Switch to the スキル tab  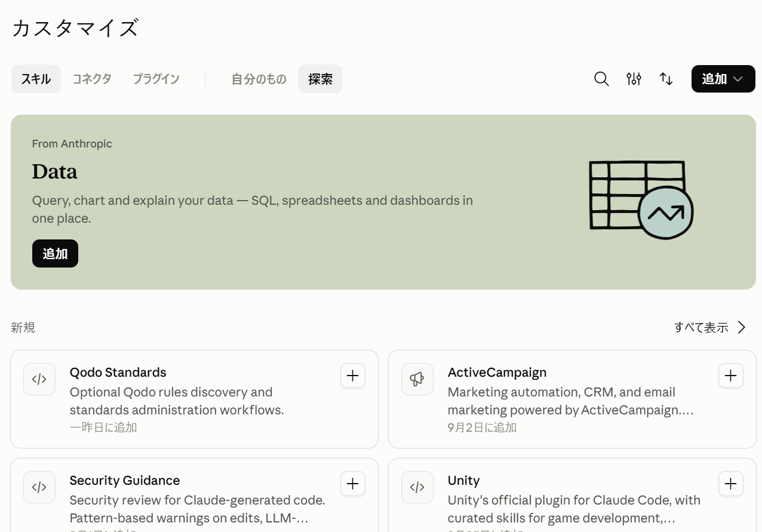[x=36, y=79]
